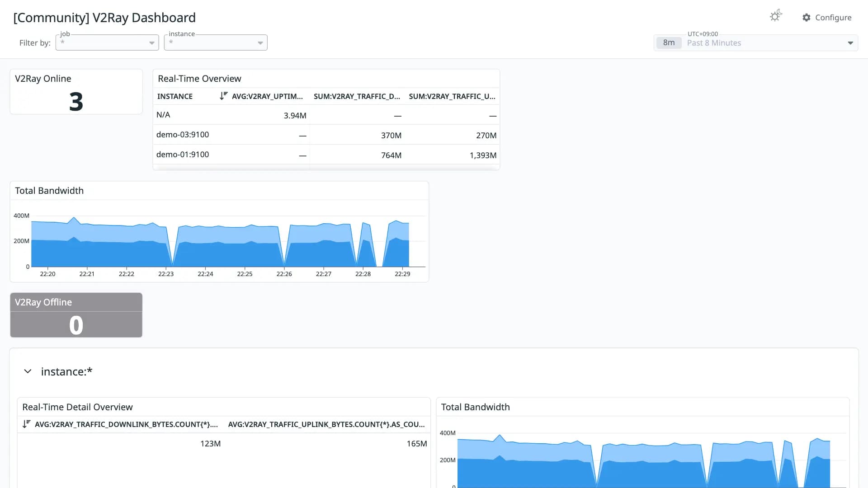Click the V2Ray Online count 3
This screenshot has height=488, width=868.
[x=76, y=102]
